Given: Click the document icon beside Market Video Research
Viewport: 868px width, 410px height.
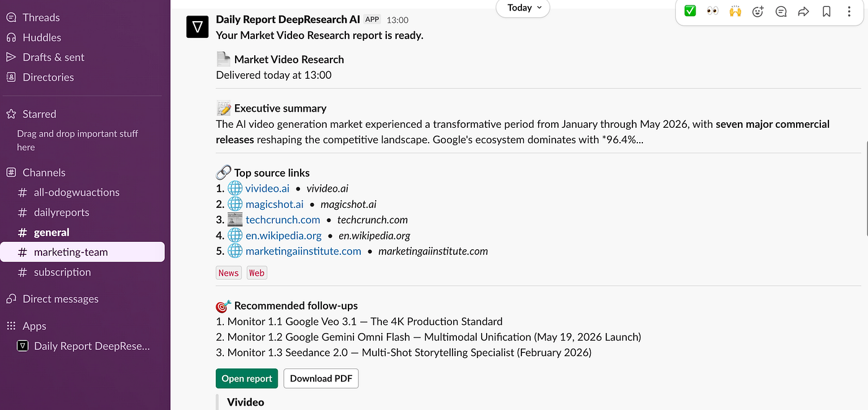Looking at the screenshot, I should click(223, 59).
